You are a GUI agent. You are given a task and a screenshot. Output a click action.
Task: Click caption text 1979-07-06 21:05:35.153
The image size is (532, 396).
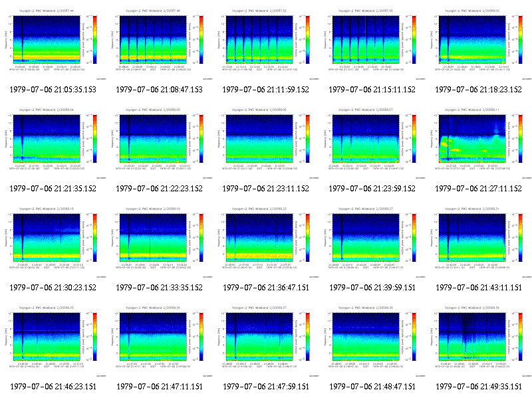(53, 90)
